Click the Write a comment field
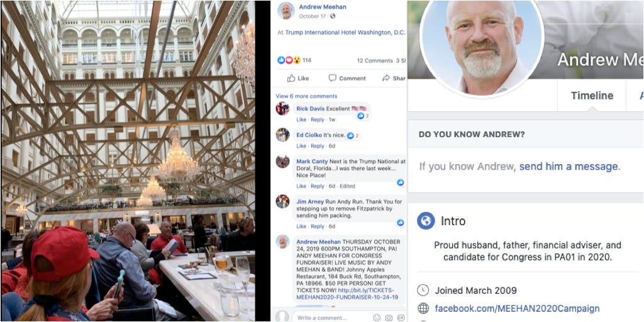 [331, 318]
